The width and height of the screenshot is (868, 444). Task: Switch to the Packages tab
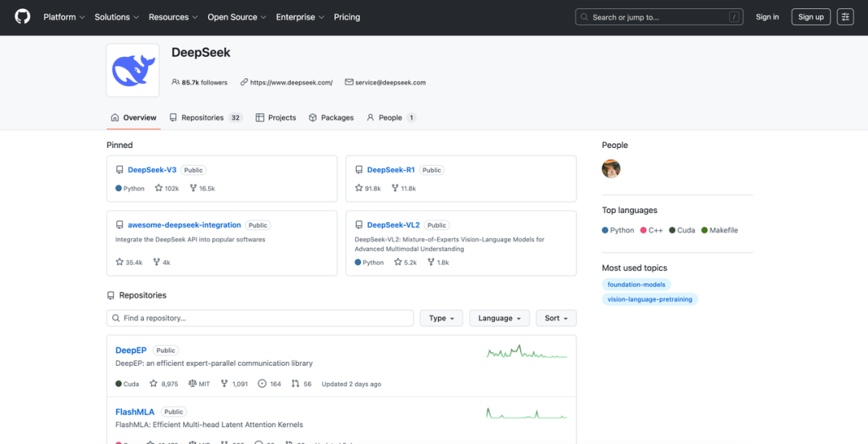[330, 117]
